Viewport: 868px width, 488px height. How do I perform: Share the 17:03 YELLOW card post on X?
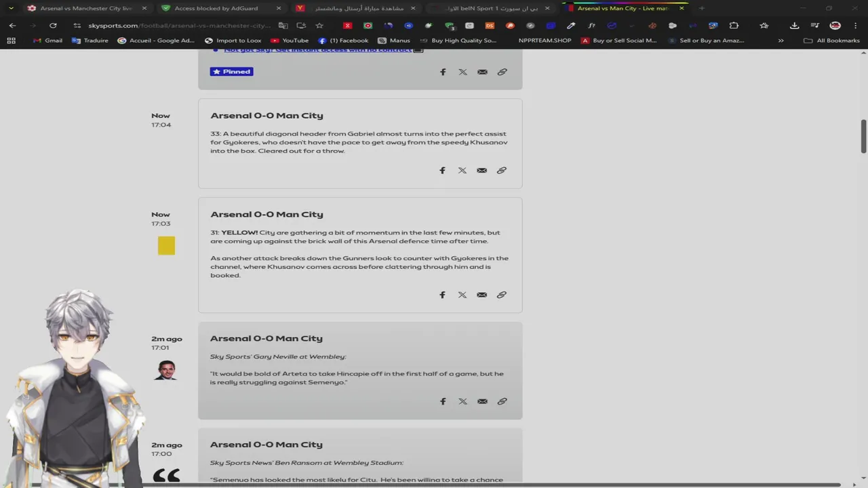point(462,295)
